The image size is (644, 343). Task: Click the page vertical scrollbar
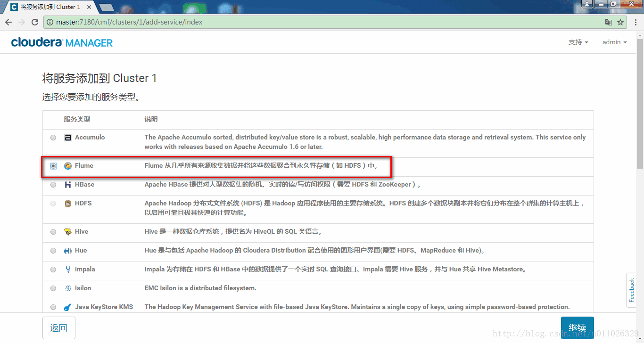point(640,104)
